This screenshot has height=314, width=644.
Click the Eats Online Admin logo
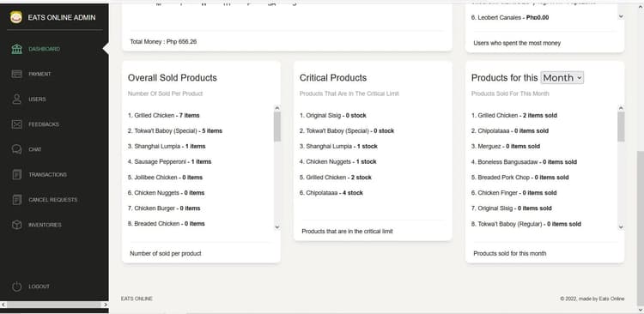tap(16, 17)
